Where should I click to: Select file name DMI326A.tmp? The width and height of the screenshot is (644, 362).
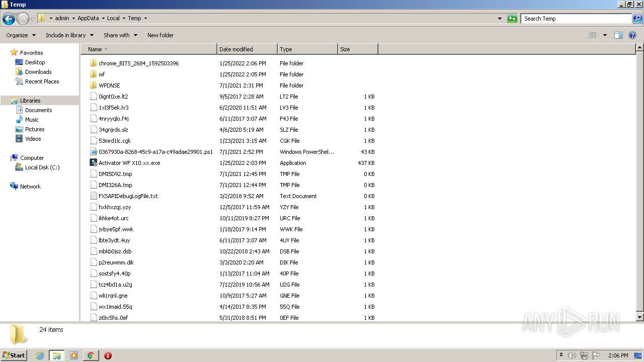[115, 185]
